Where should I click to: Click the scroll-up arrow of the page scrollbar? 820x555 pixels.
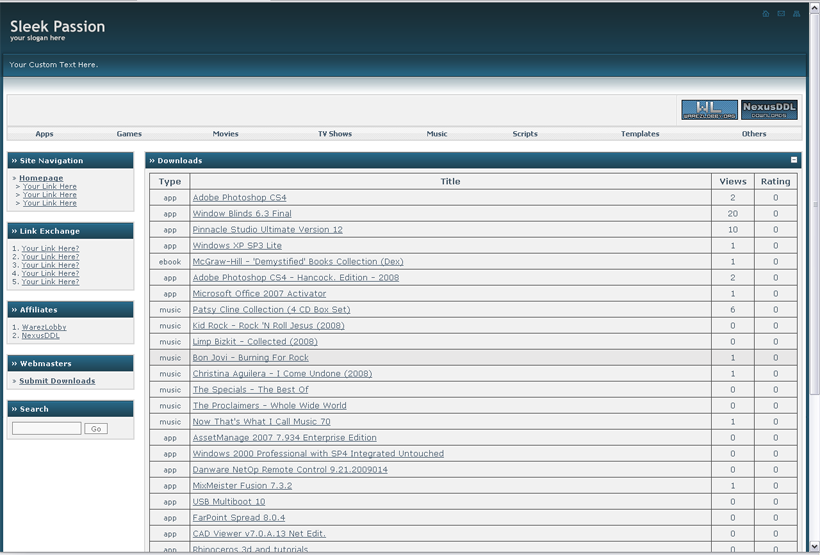pyautogui.click(x=814, y=6)
